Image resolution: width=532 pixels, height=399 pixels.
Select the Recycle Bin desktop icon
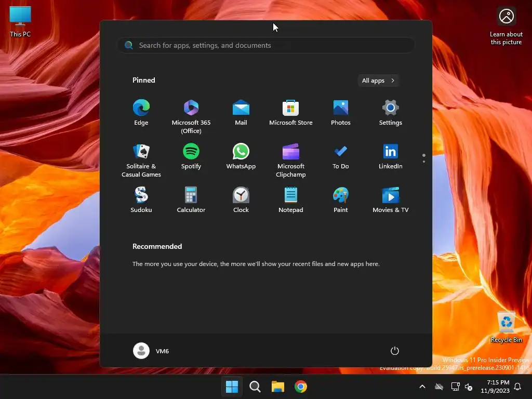(506, 327)
